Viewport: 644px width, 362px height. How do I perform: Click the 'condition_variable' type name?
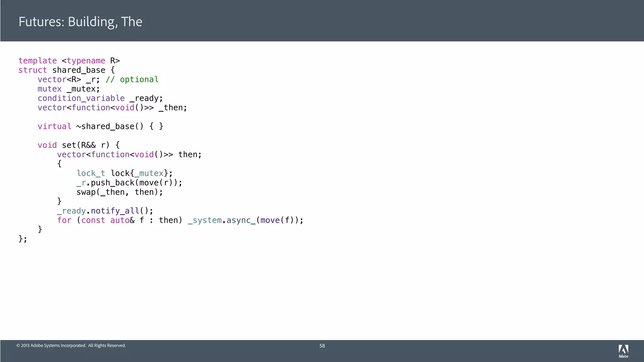(81, 98)
